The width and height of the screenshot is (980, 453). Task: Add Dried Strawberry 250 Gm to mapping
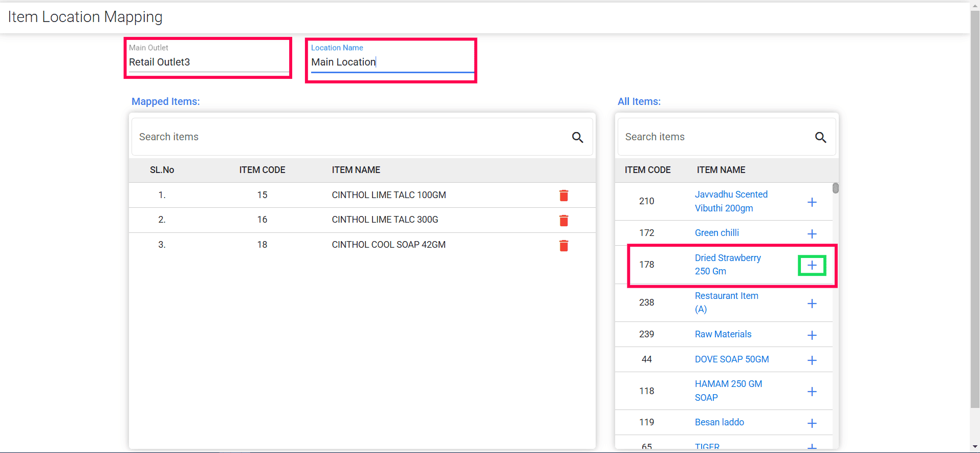point(812,265)
